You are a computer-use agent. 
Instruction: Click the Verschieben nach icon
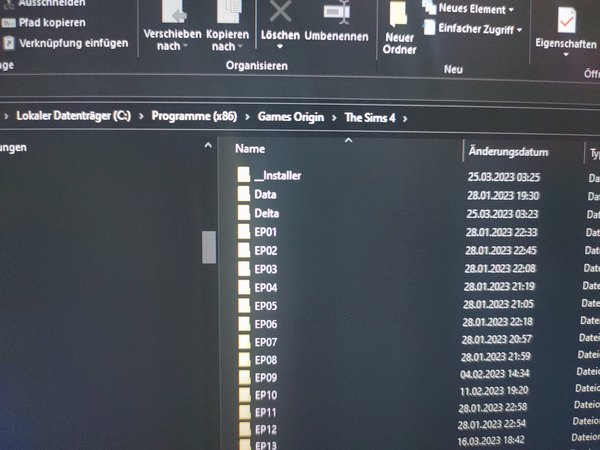coord(174,11)
